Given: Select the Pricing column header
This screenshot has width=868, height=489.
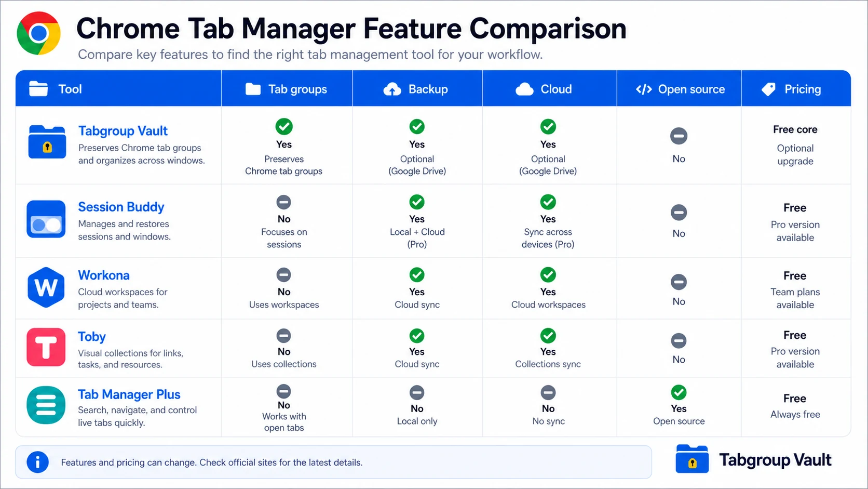Looking at the screenshot, I should (796, 89).
